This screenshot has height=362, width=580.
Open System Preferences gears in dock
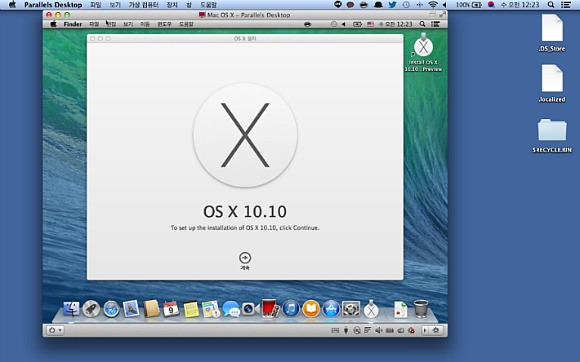pyautogui.click(x=351, y=309)
